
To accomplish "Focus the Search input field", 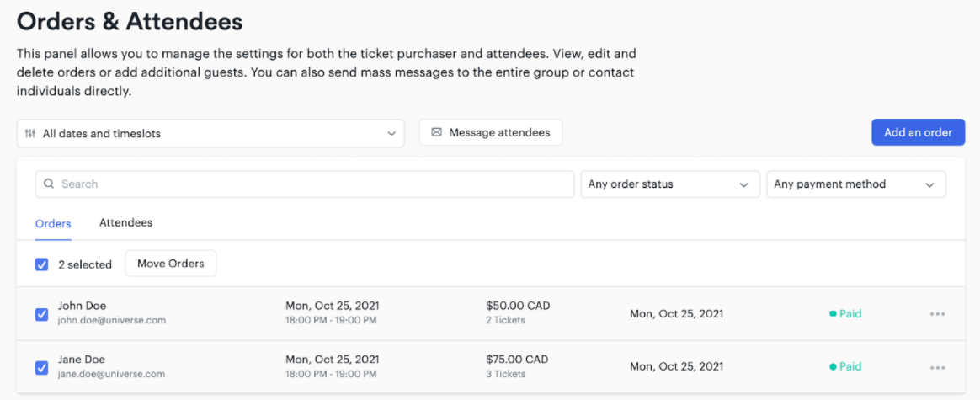I will 312,184.
